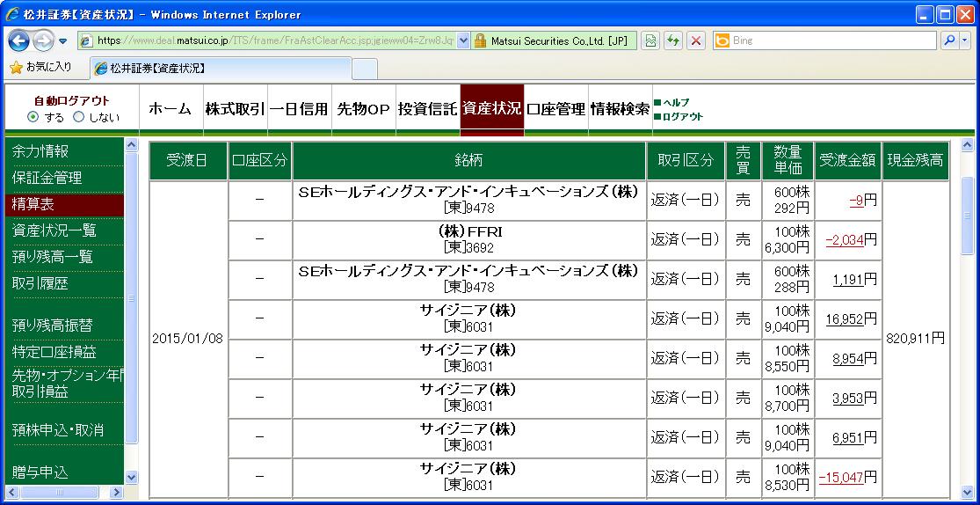Select the しない auto logout radio button
The width and height of the screenshot is (980, 505).
click(79, 117)
